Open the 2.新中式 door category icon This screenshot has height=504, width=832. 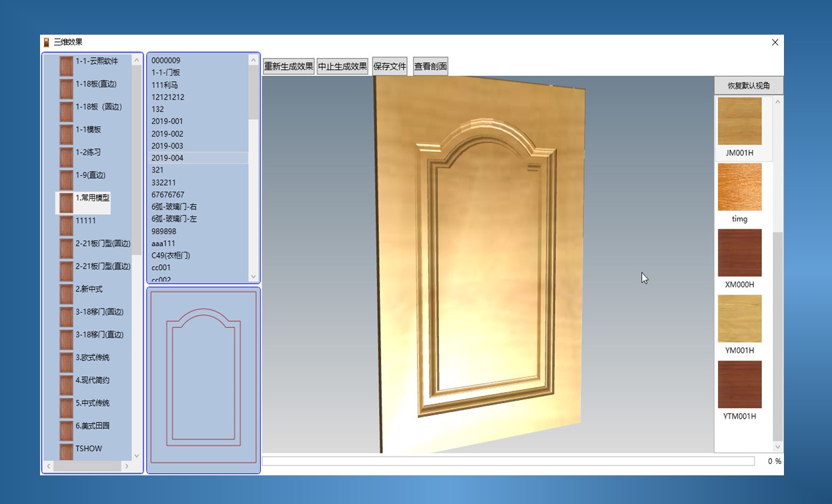pos(66,293)
